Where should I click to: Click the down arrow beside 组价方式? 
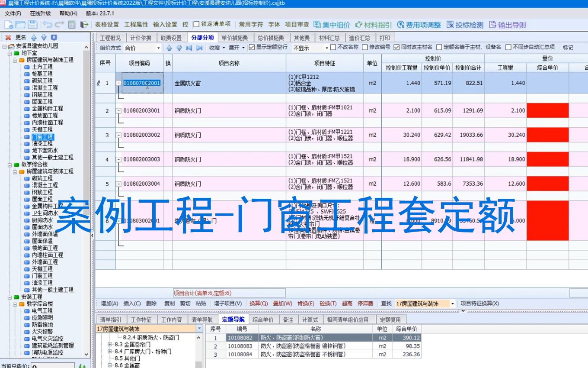click(x=179, y=48)
